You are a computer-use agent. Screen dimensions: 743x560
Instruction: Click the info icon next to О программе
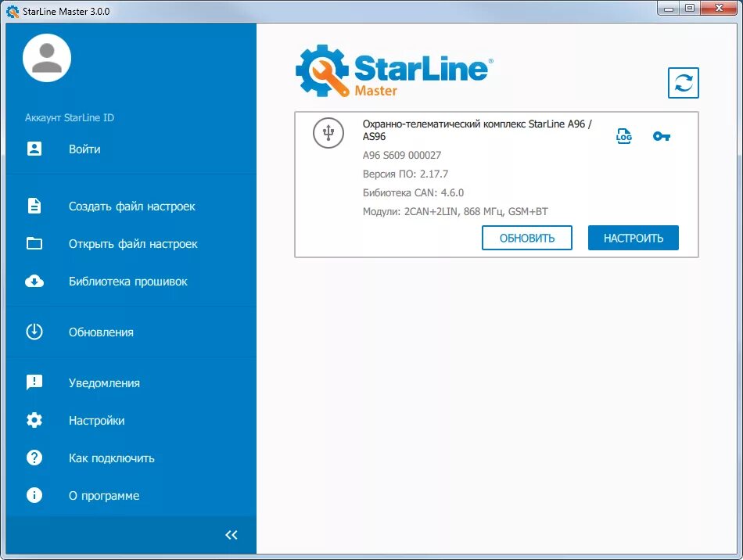tap(33, 495)
